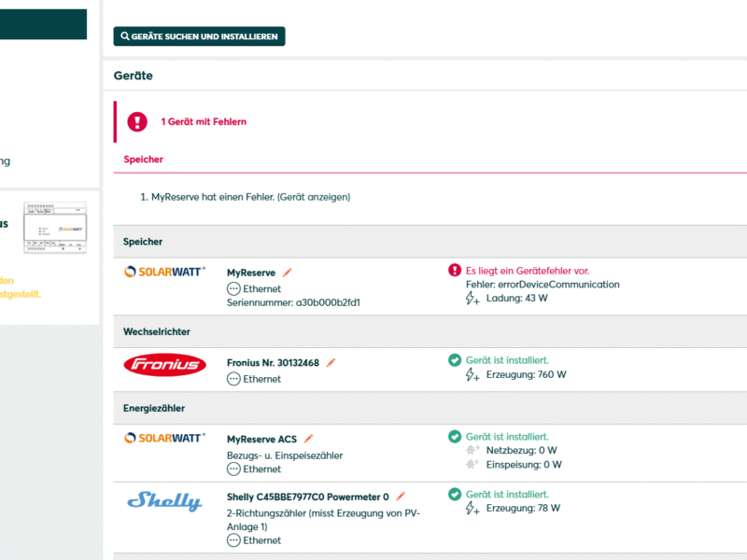
Task: Click green check icon for Fronius status
Action: (455, 360)
